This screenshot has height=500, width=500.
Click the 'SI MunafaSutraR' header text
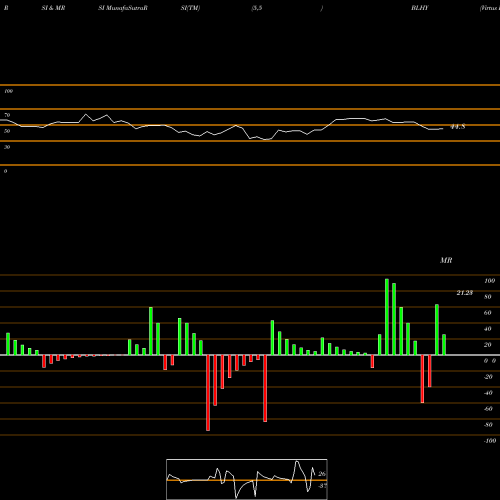(x=123, y=8)
